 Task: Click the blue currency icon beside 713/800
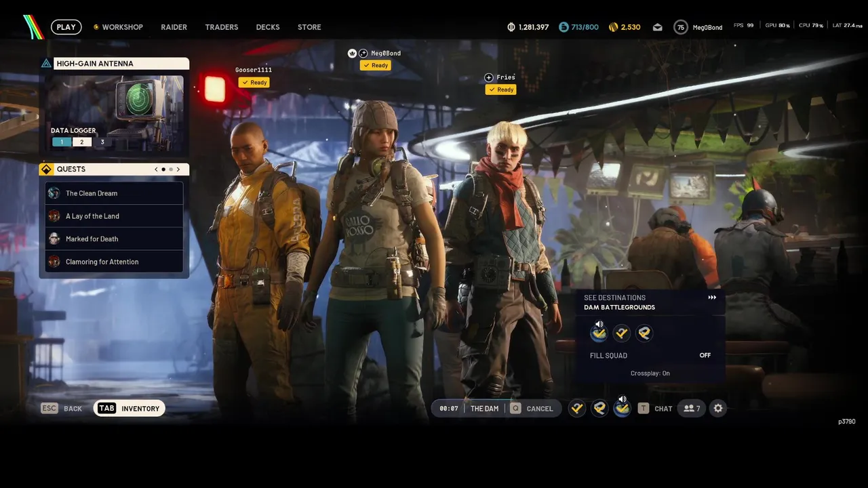564,27
